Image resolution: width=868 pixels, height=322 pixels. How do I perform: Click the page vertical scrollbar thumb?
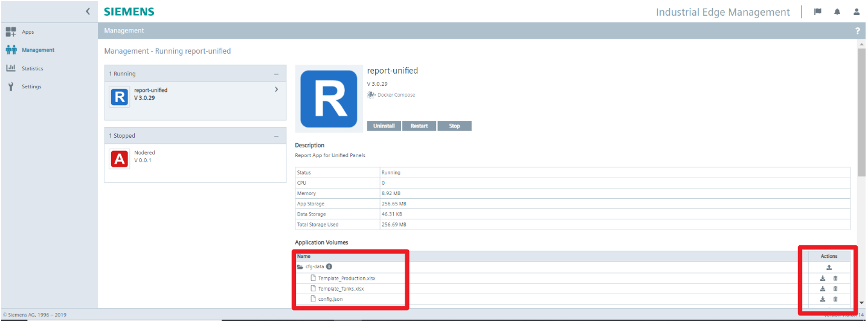861,112
